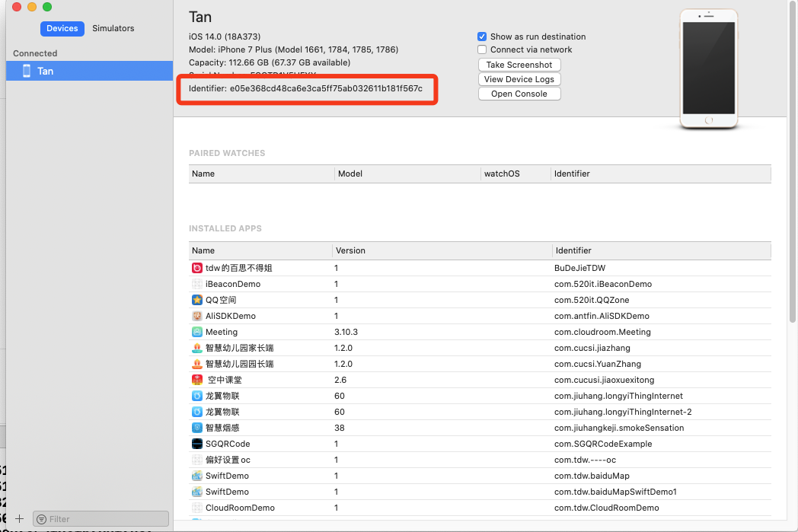Enable the Connect via network checkbox

(482, 50)
